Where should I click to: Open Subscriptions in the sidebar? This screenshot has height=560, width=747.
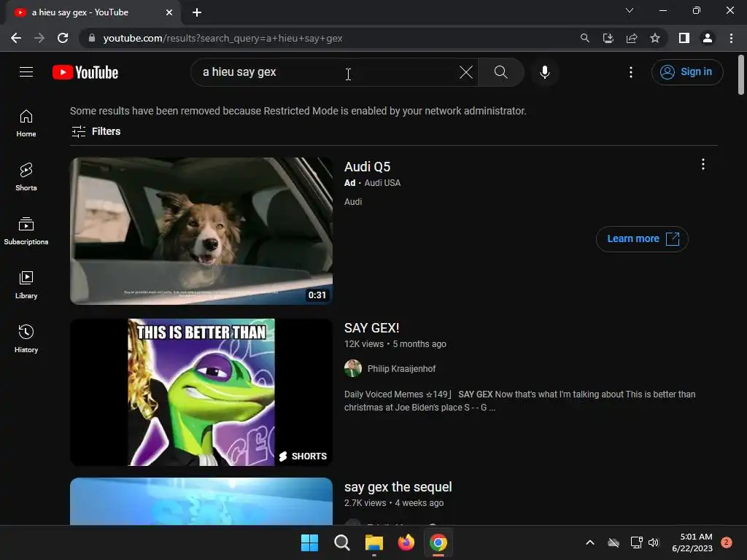tap(26, 231)
